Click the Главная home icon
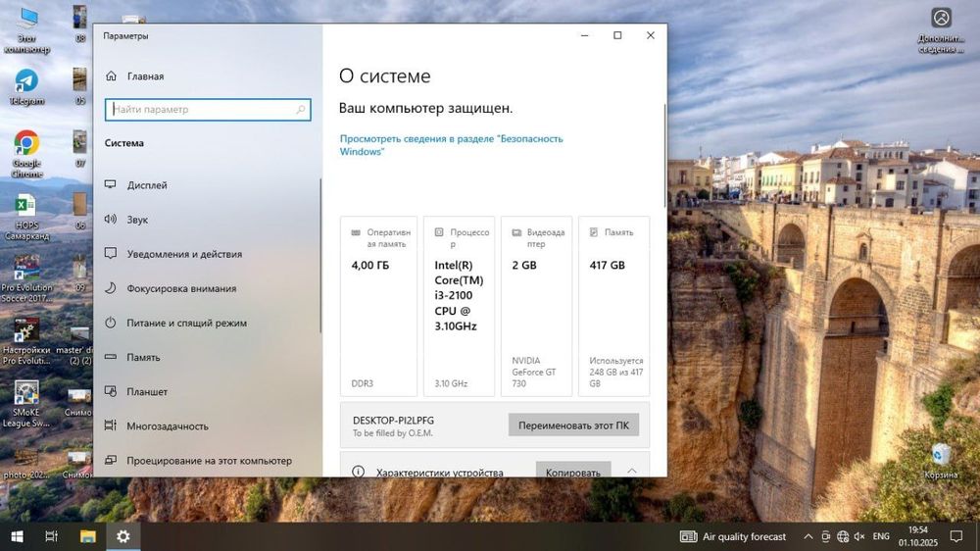980x551 pixels. (112, 75)
